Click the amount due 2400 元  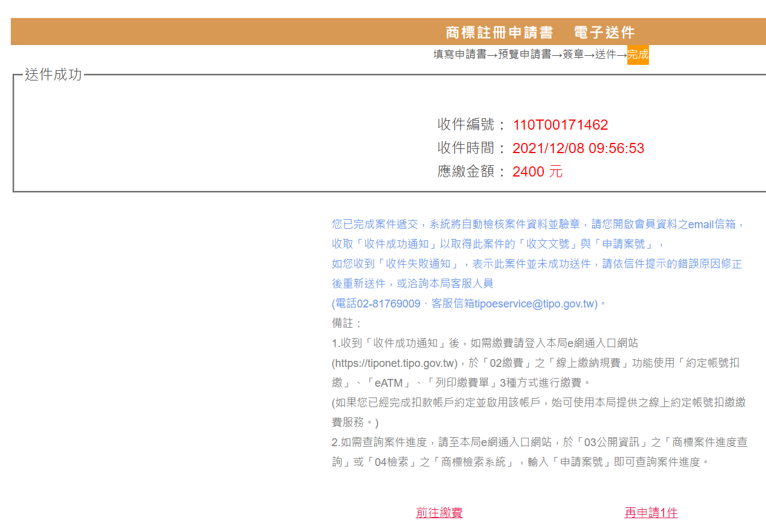tap(537, 172)
